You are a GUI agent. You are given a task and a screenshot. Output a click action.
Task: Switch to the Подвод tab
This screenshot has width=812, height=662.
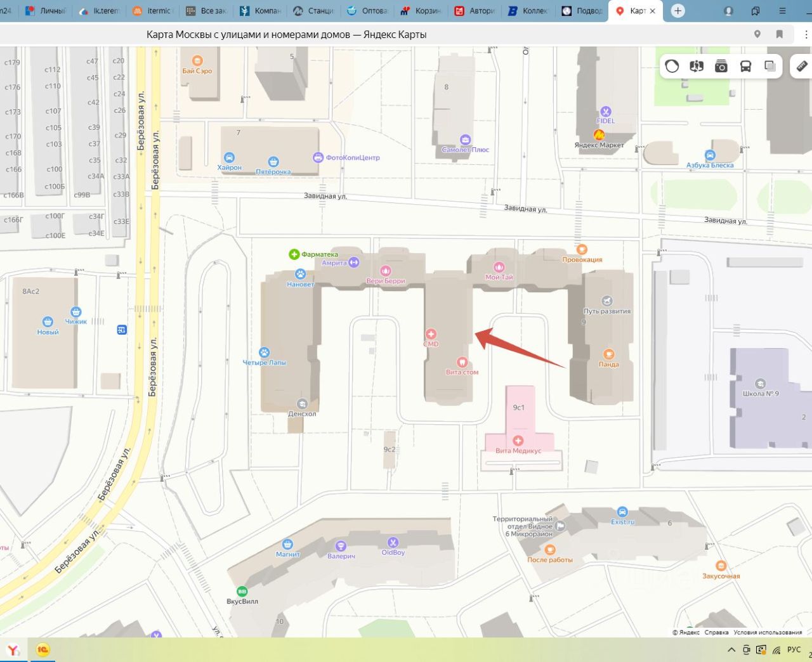582,11
